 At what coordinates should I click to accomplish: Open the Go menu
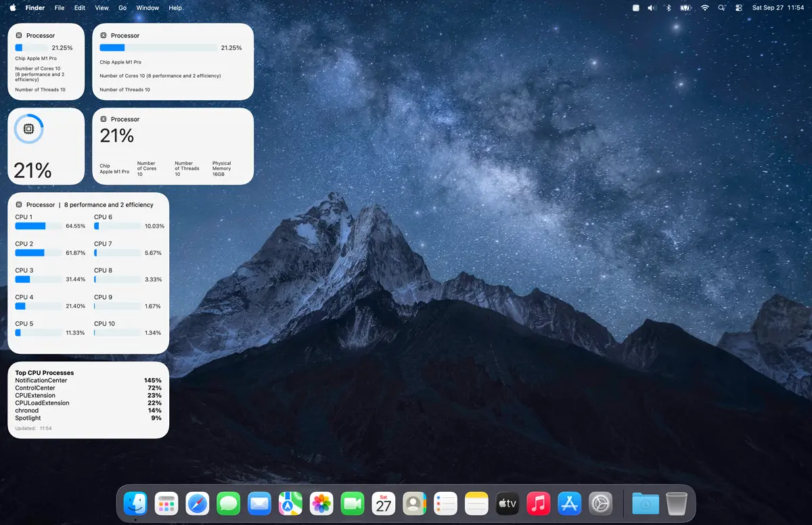(122, 8)
